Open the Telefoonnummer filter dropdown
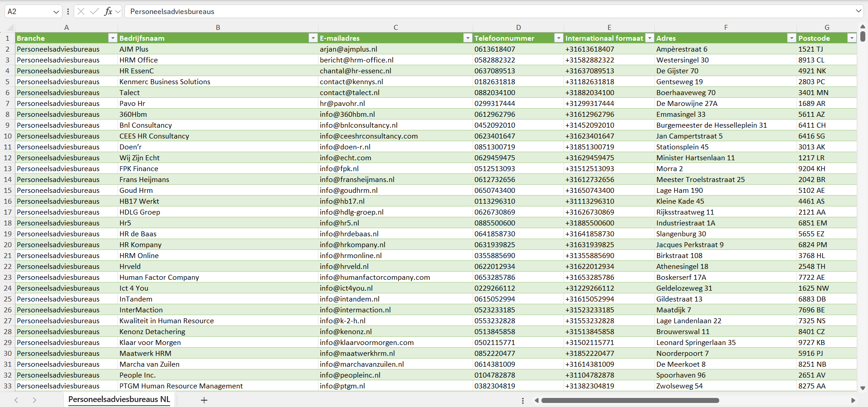Image resolution: width=868 pixels, height=407 pixels. coord(559,38)
